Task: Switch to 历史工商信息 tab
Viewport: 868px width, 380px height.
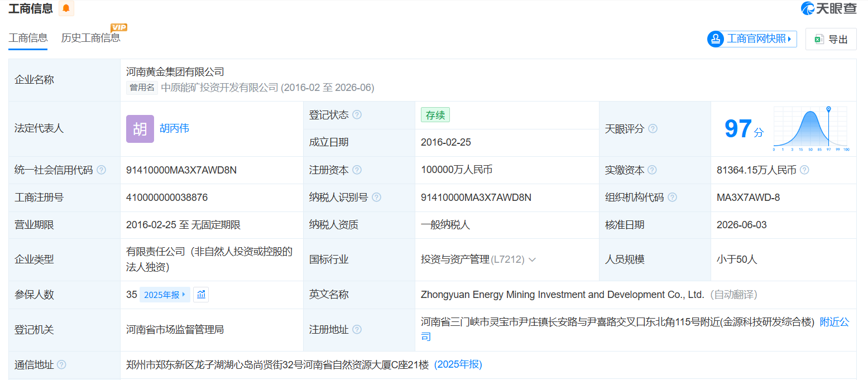Action: [91, 38]
